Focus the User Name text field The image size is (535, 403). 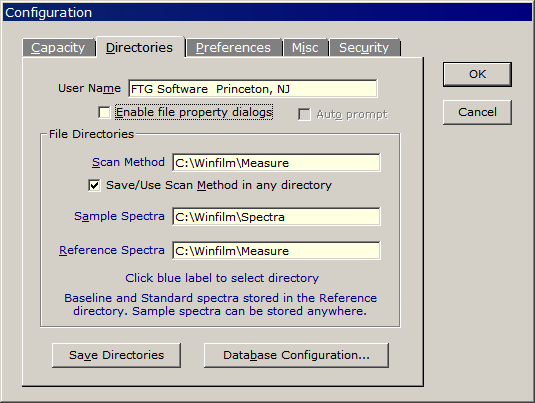[x=253, y=89]
